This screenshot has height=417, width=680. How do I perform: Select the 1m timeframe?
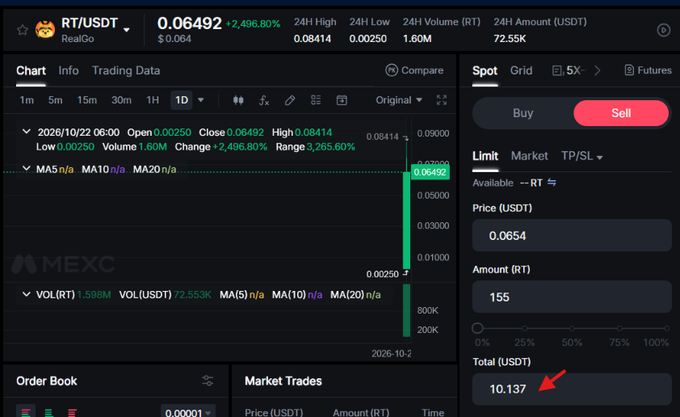coord(26,100)
